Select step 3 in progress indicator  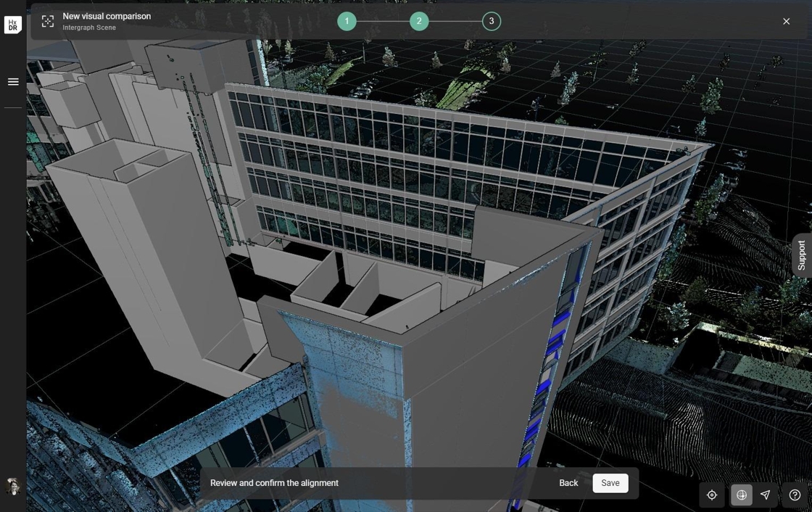pyautogui.click(x=492, y=21)
